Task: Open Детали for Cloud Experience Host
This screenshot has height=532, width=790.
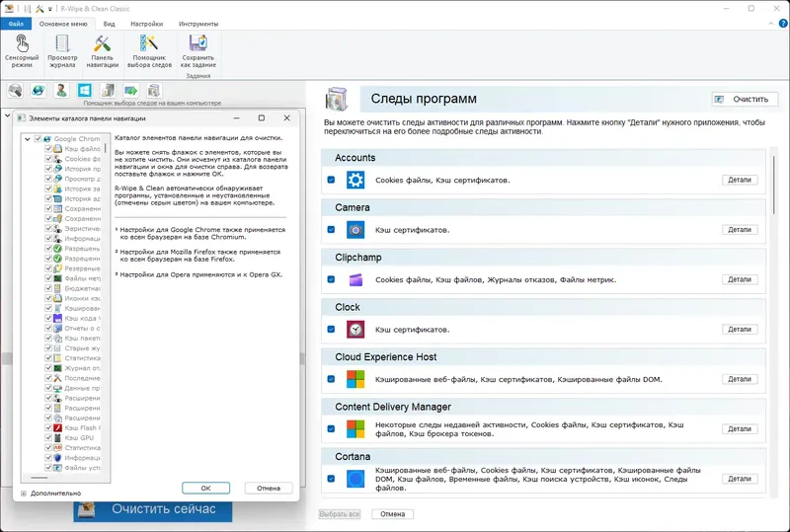Action: tap(740, 379)
